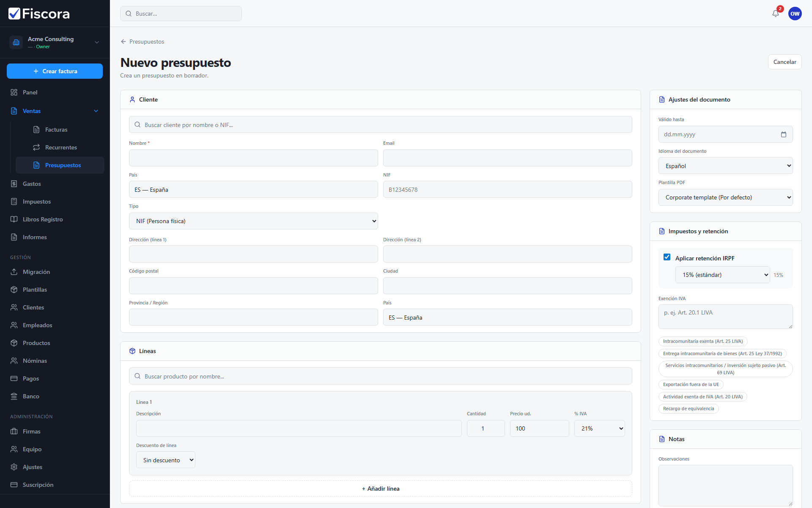Click the Recurrentes repeat icon

[x=36, y=147]
